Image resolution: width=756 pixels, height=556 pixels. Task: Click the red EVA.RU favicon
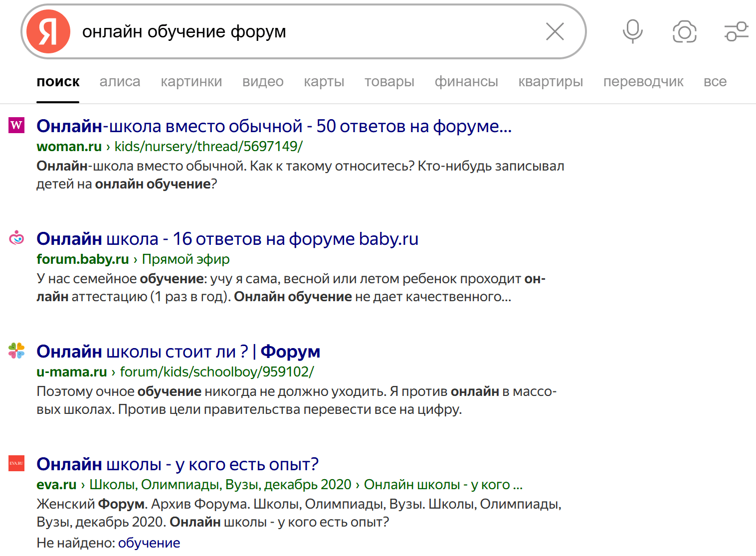pos(16,464)
